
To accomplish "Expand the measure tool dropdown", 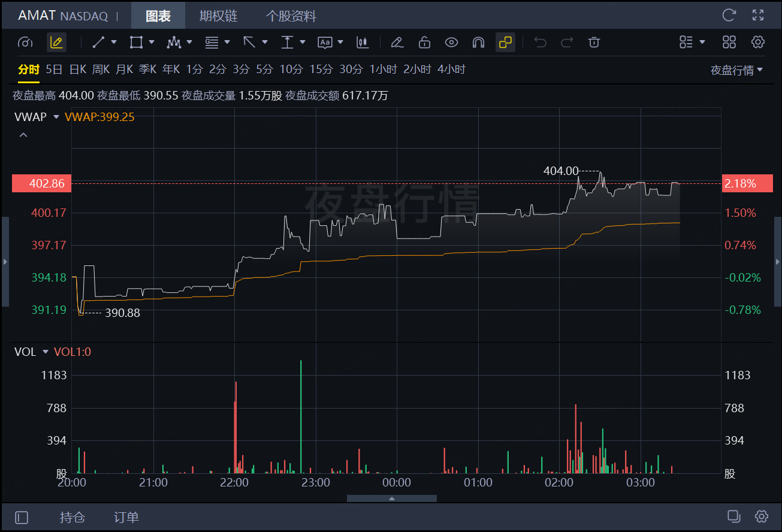I will [303, 42].
